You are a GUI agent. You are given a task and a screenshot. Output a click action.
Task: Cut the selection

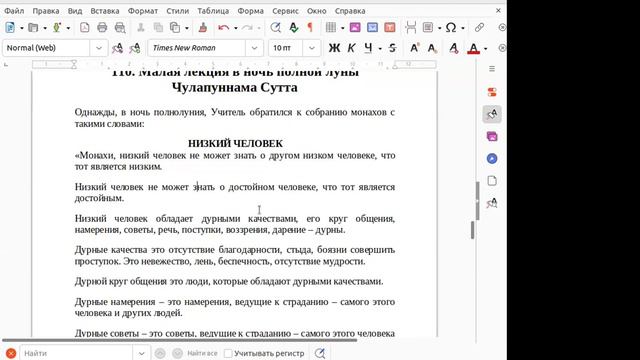tap(140, 27)
